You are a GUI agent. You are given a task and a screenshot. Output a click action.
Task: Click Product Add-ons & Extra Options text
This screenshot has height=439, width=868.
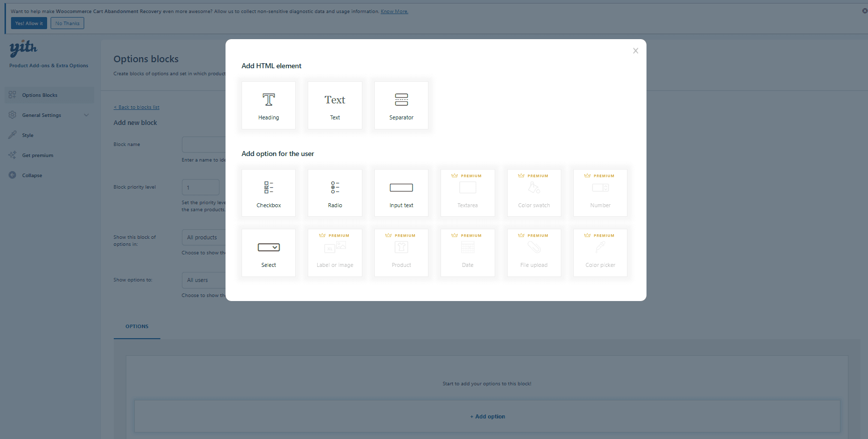tap(49, 66)
